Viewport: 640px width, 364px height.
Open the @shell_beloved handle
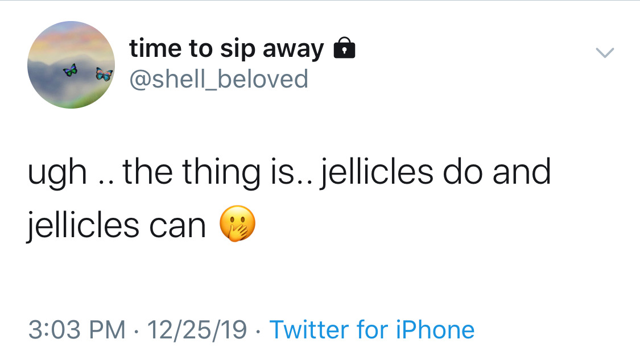(218, 79)
